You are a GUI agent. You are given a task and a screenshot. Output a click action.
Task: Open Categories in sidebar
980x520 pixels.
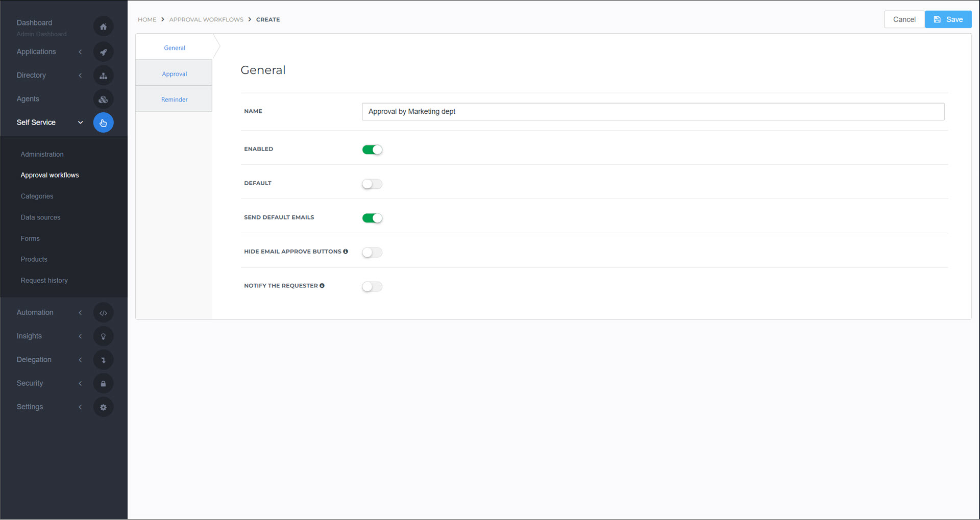37,196
